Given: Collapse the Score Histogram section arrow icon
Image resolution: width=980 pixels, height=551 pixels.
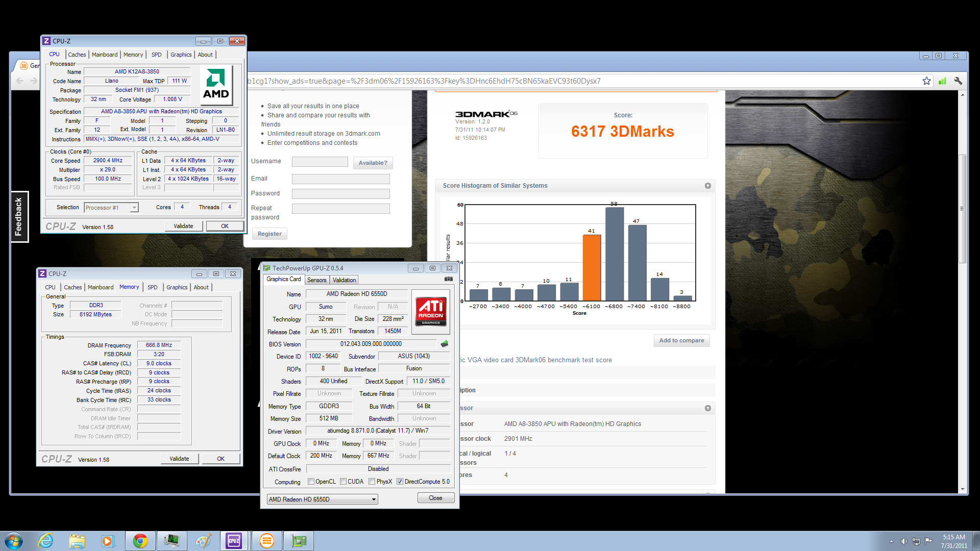Looking at the screenshot, I should pos(708,186).
